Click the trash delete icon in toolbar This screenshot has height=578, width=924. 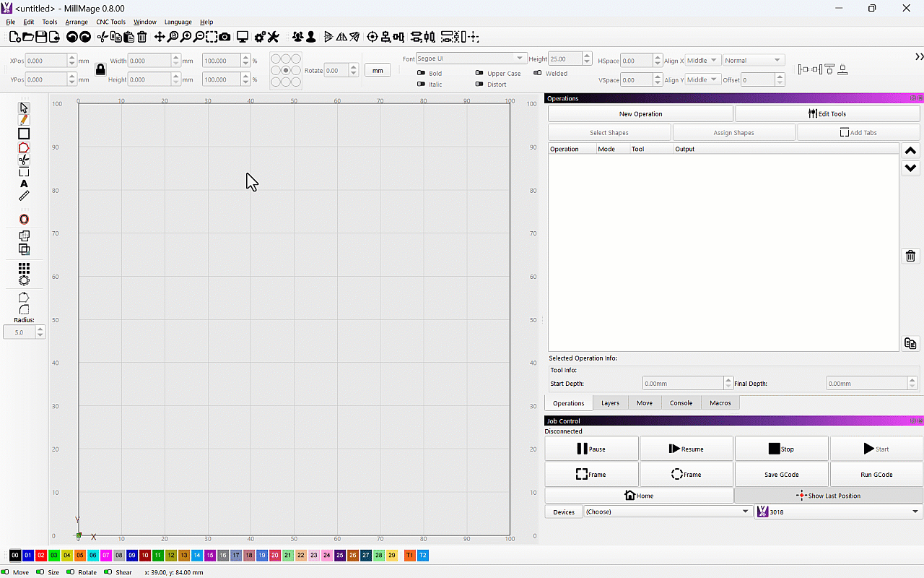tap(142, 37)
